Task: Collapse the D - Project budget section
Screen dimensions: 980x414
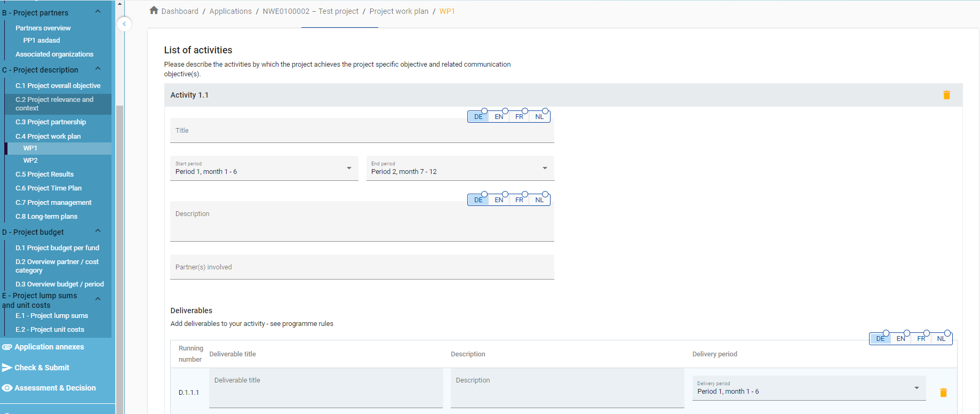Action: pos(98,232)
